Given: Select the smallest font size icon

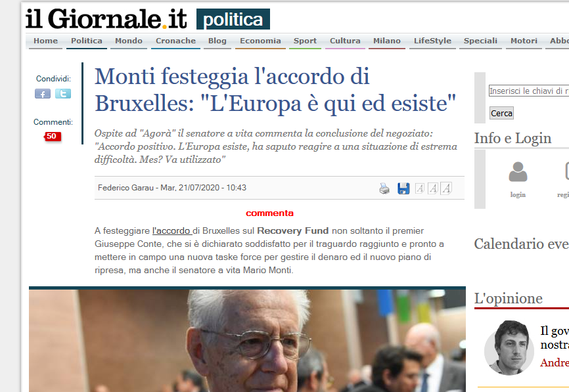Looking at the screenshot, I should point(419,188).
